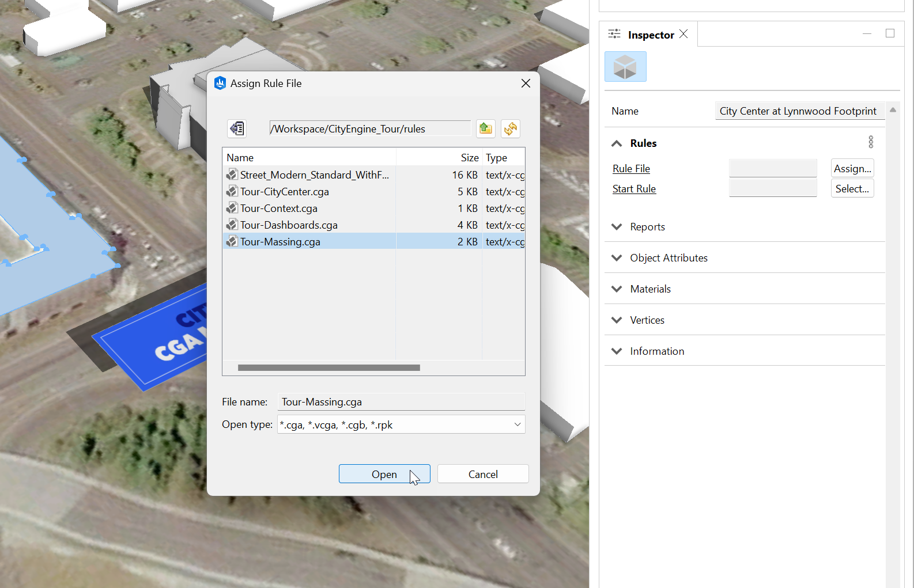This screenshot has width=914, height=588.
Task: Click the Street_Modern_Standard file icon
Action: click(x=232, y=174)
